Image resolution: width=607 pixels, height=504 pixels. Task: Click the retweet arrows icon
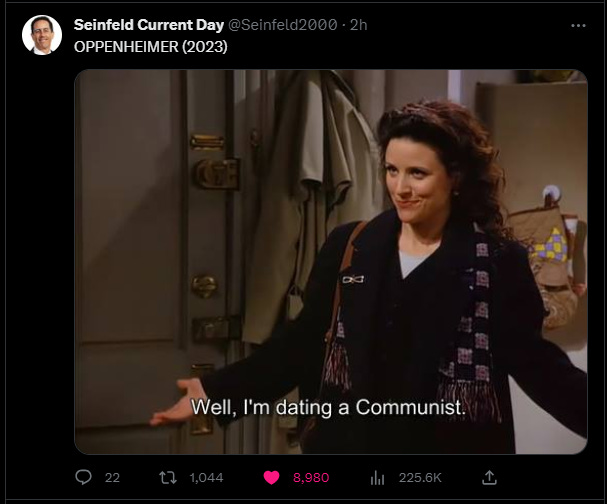[168, 477]
